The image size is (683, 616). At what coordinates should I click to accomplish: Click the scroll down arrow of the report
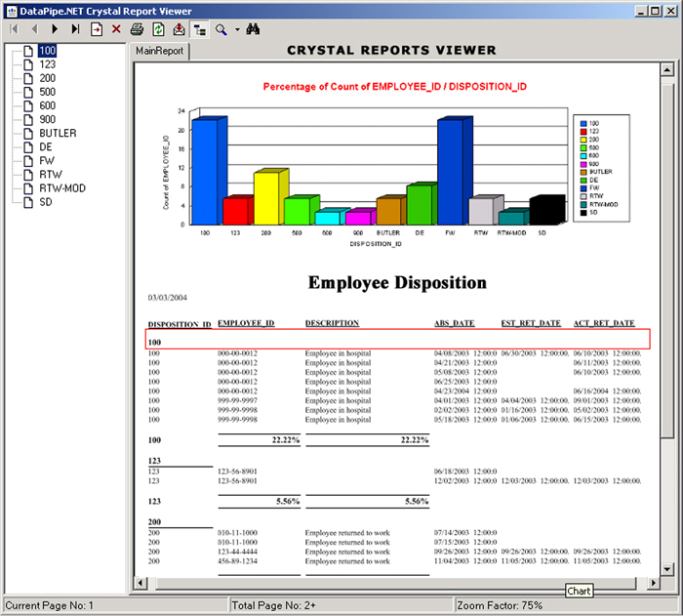click(x=667, y=569)
